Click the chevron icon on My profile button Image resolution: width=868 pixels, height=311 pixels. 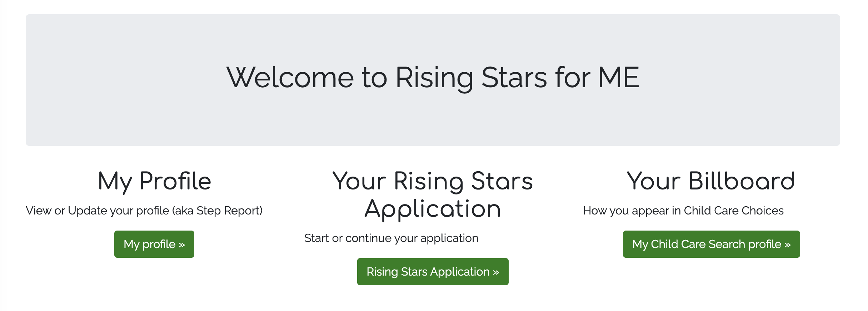click(181, 244)
